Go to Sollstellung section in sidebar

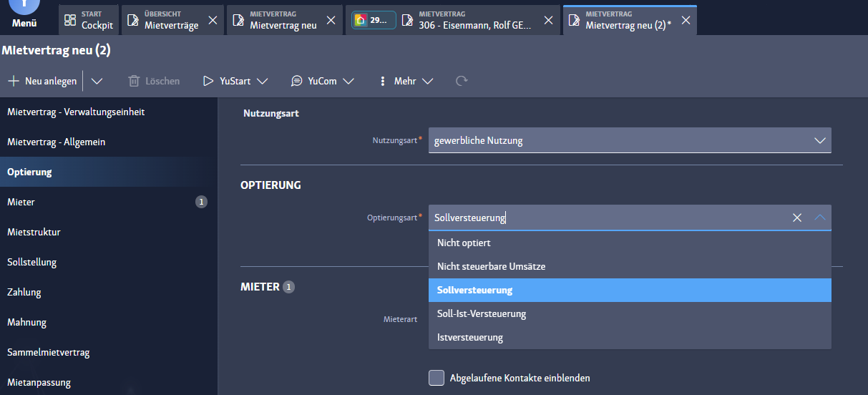[32, 262]
